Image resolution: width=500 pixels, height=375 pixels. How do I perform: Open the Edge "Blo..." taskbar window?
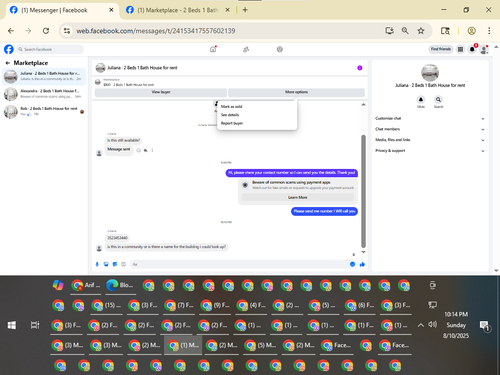[121, 285]
